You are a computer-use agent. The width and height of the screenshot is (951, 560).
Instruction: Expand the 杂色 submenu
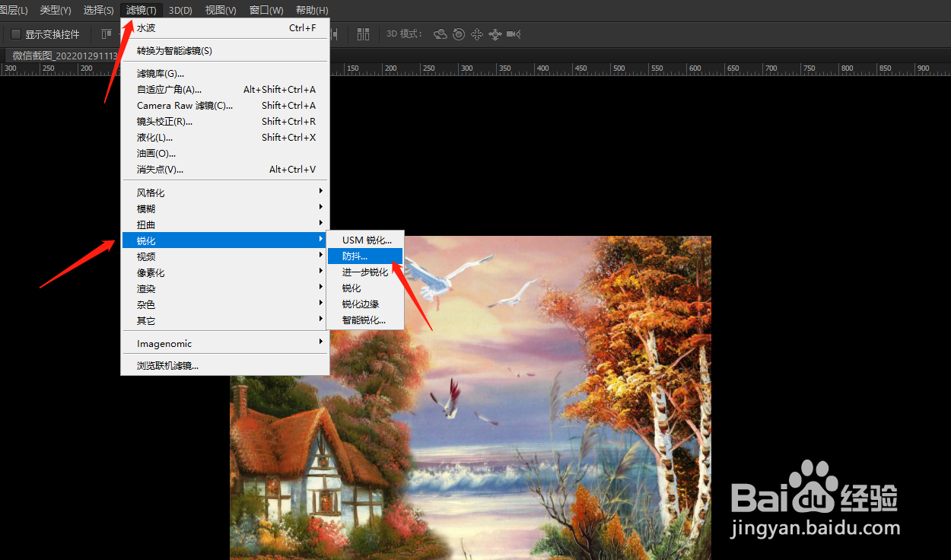pos(225,304)
